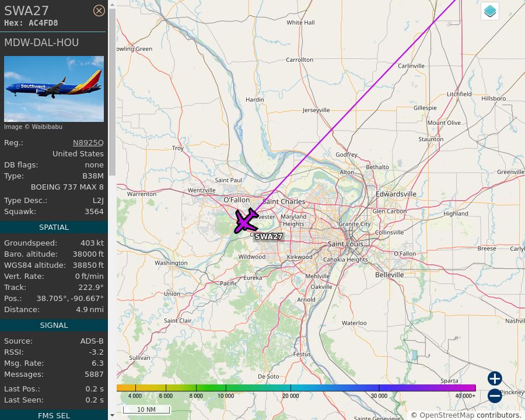
Task: Click the Washington label on map
Action: click(x=171, y=263)
